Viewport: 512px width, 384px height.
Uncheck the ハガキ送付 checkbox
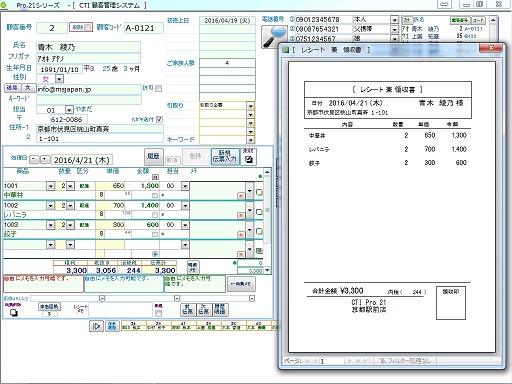[159, 119]
